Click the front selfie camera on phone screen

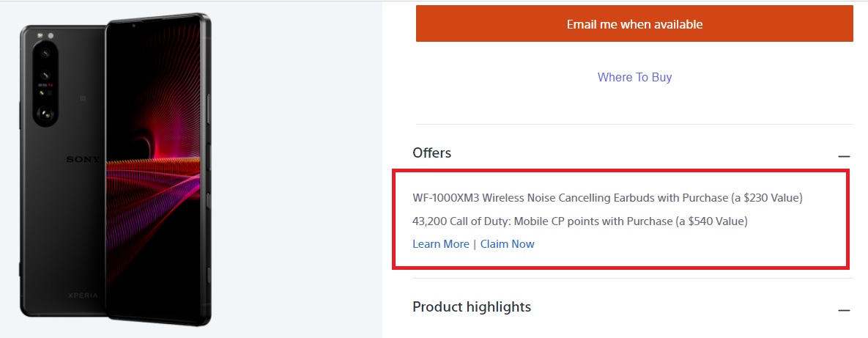click(134, 26)
